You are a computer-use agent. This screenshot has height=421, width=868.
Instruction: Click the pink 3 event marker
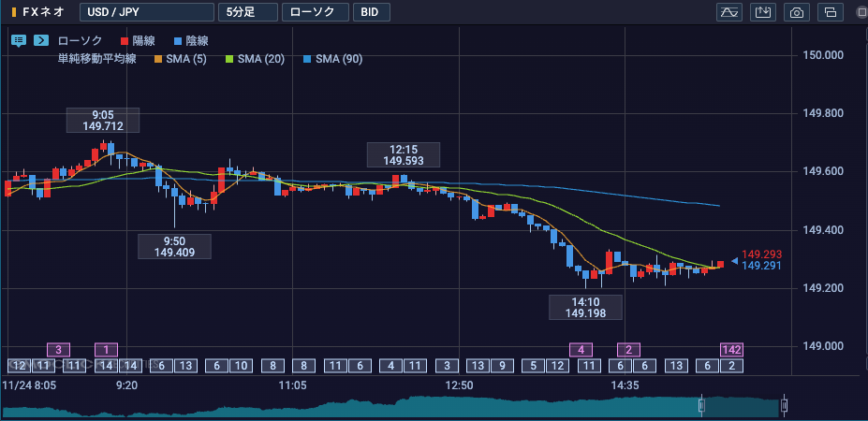[58, 350]
